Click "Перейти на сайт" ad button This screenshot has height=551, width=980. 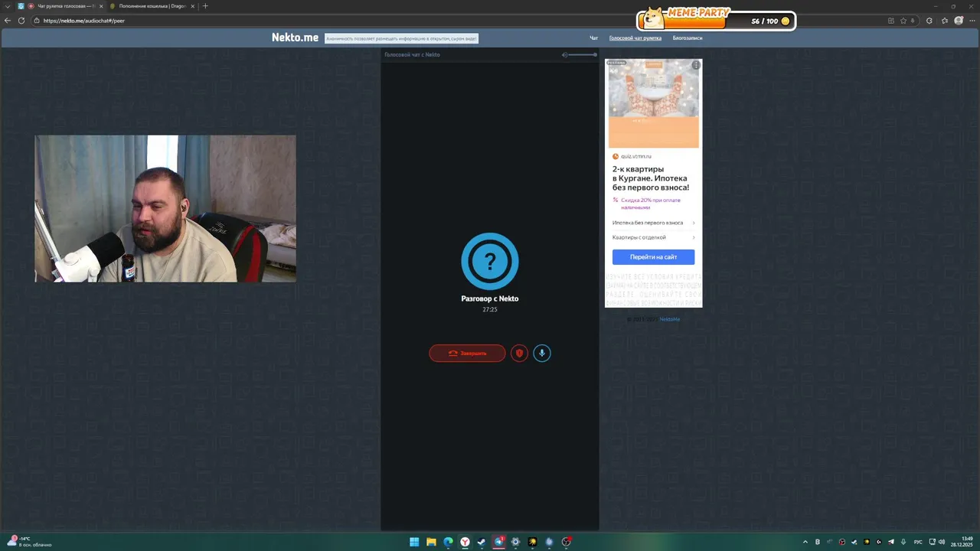(653, 257)
